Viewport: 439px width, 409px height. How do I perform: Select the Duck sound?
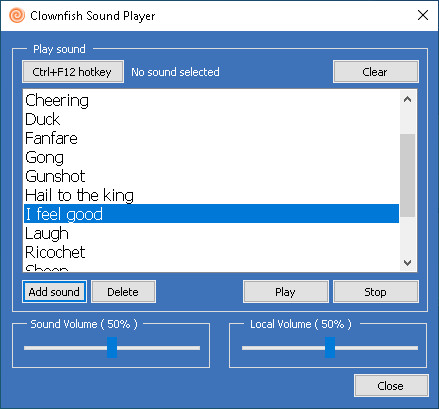211,119
